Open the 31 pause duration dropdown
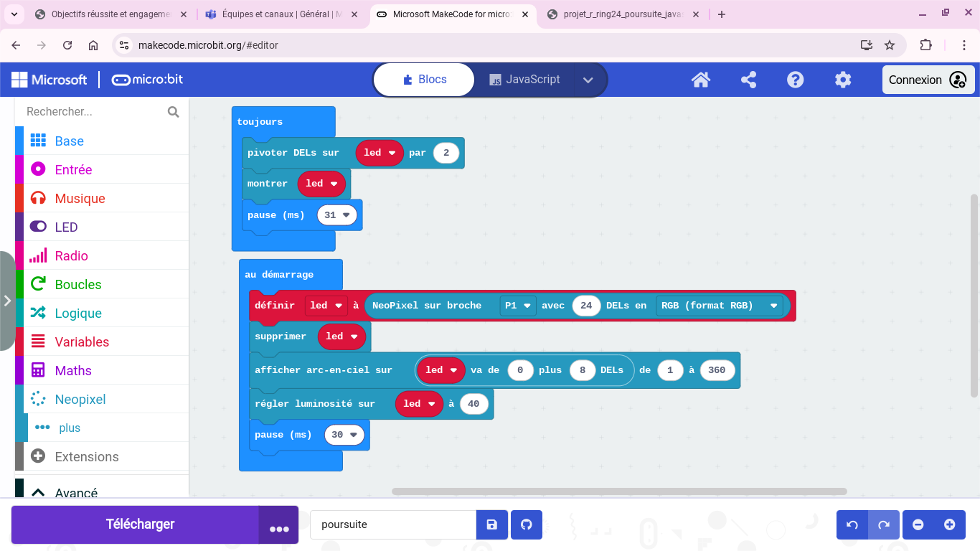980x551 pixels. 337,215
